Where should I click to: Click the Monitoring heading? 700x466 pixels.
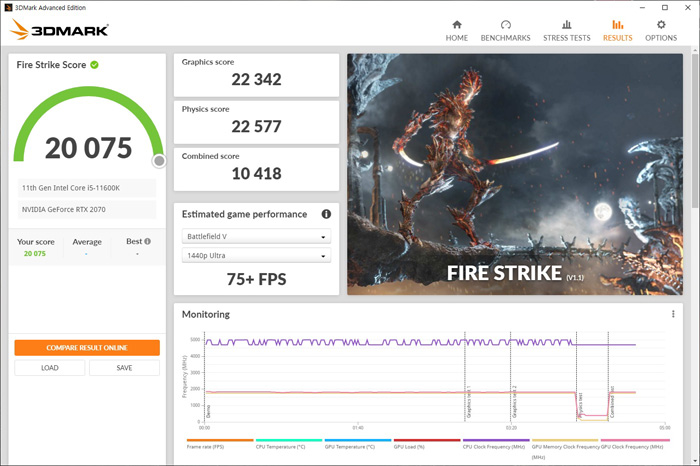tap(206, 314)
